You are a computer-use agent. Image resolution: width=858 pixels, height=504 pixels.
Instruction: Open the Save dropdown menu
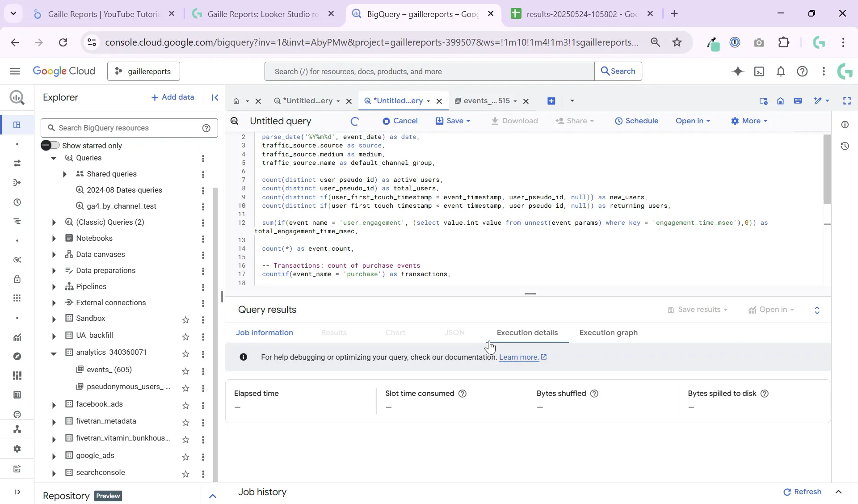pyautogui.click(x=457, y=121)
